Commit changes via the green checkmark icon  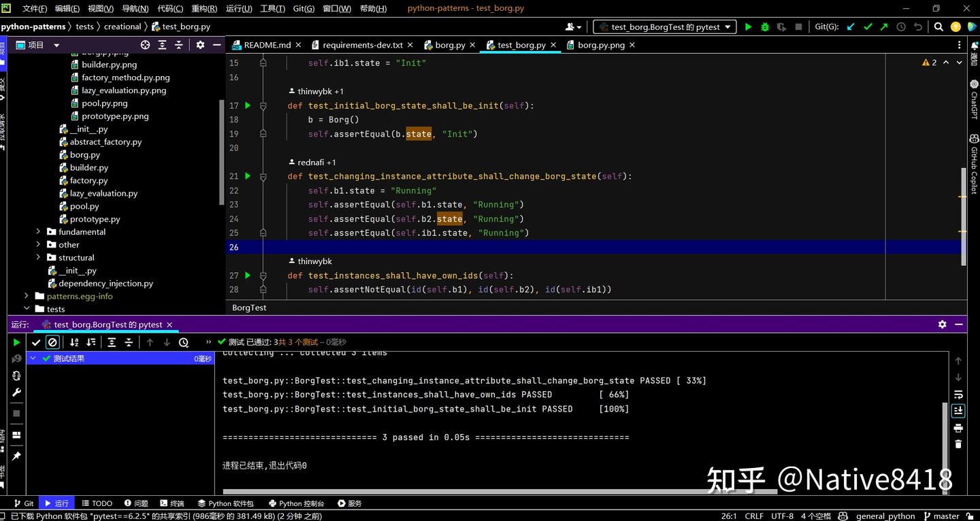point(867,27)
